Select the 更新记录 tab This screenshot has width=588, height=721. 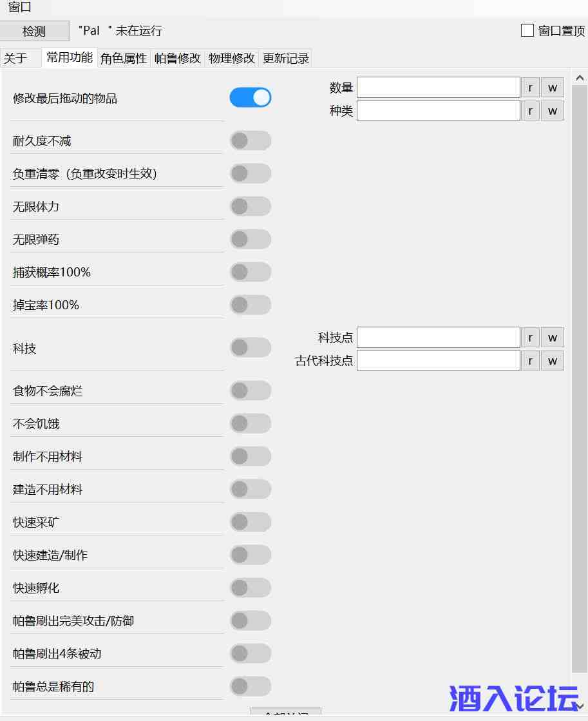coord(286,59)
